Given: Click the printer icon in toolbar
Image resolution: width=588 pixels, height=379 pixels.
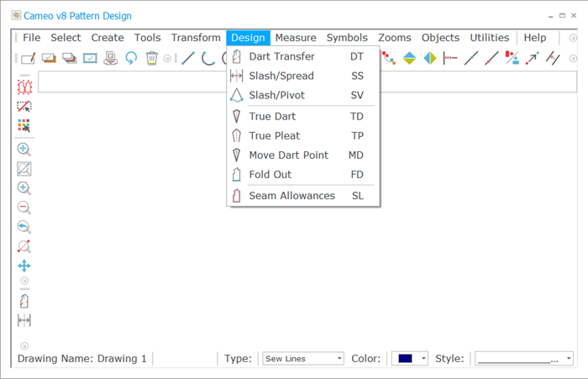Looking at the screenshot, I should click(x=111, y=58).
